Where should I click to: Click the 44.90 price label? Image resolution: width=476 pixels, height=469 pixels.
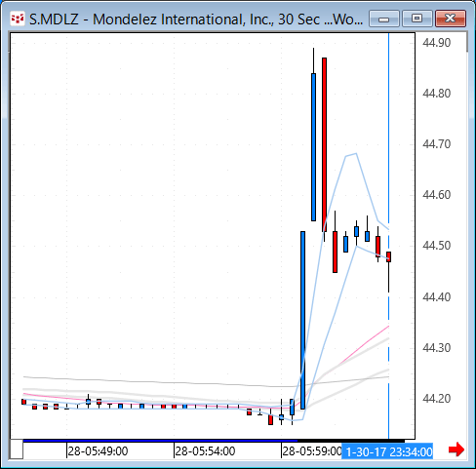[436, 43]
